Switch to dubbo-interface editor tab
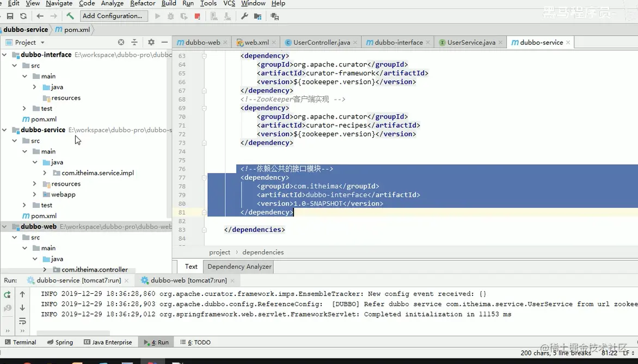Viewport: 638px width, 364px height. (x=398, y=42)
